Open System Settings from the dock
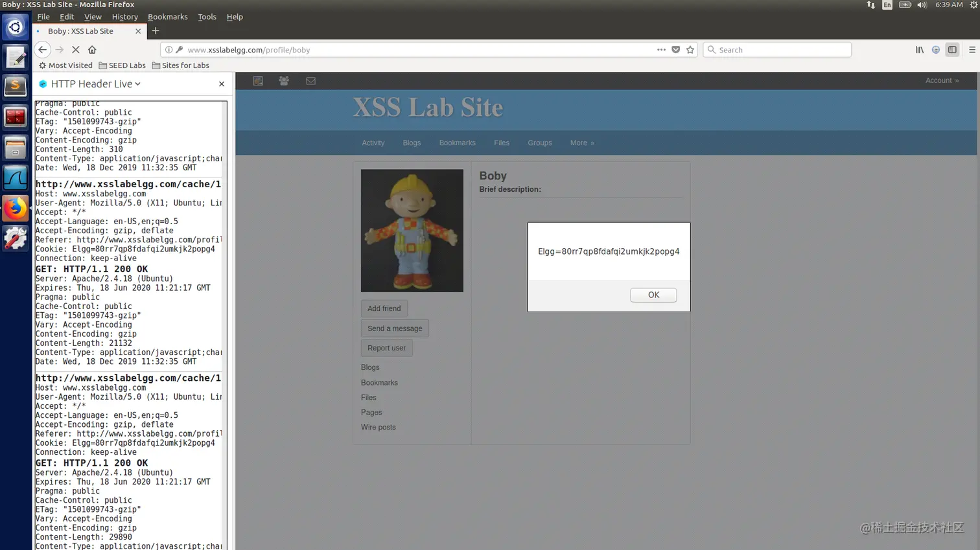 pyautogui.click(x=15, y=238)
